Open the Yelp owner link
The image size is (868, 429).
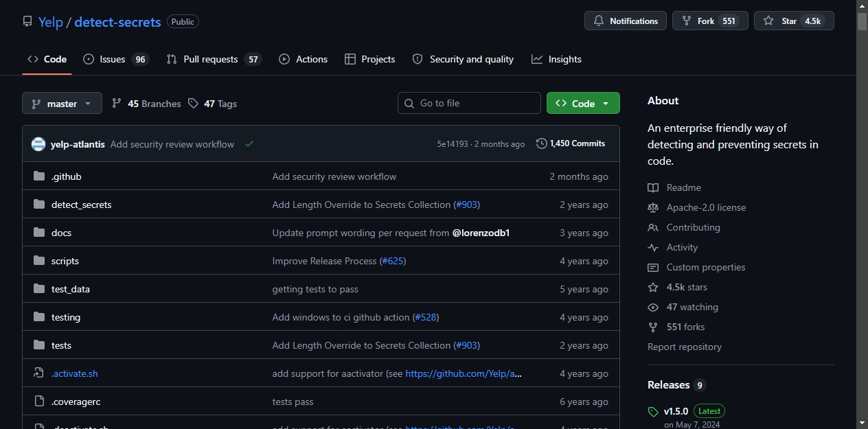click(x=50, y=22)
